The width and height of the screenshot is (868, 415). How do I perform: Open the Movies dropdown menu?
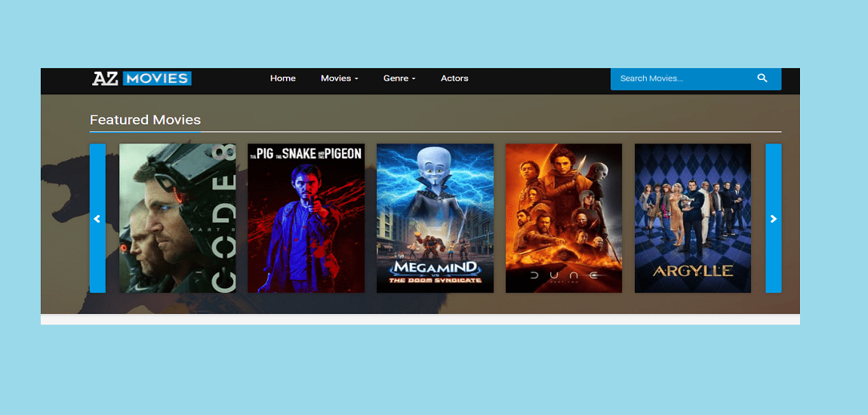click(x=340, y=78)
